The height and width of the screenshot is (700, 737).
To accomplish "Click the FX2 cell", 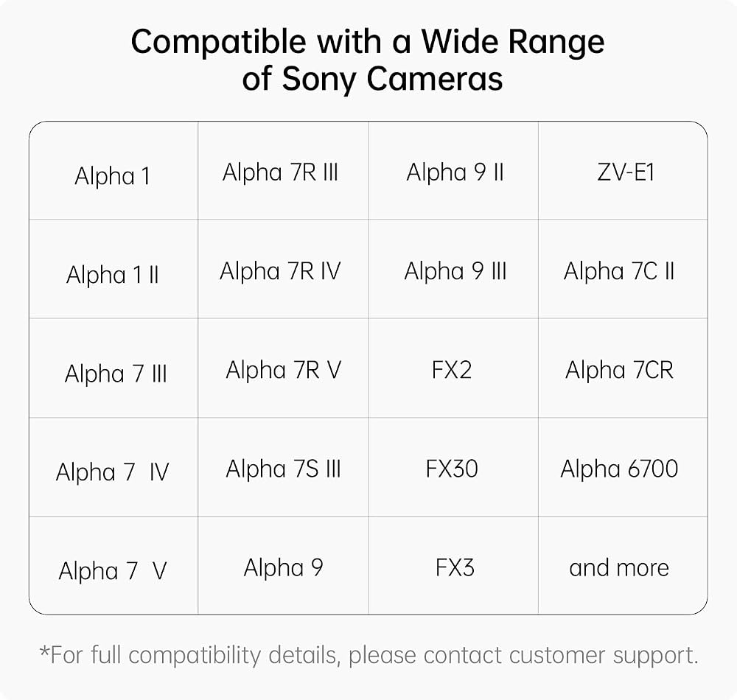I will tap(453, 368).
